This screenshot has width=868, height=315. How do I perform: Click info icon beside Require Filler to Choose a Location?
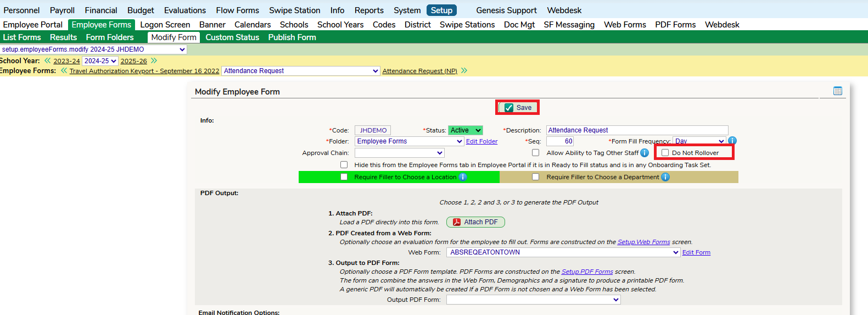click(x=463, y=177)
